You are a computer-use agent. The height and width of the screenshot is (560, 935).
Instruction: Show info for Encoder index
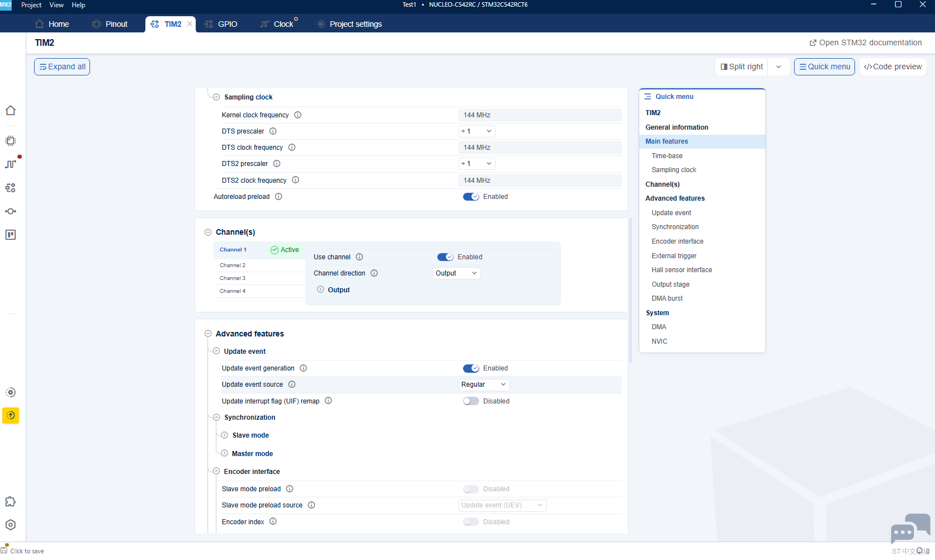coord(273,521)
